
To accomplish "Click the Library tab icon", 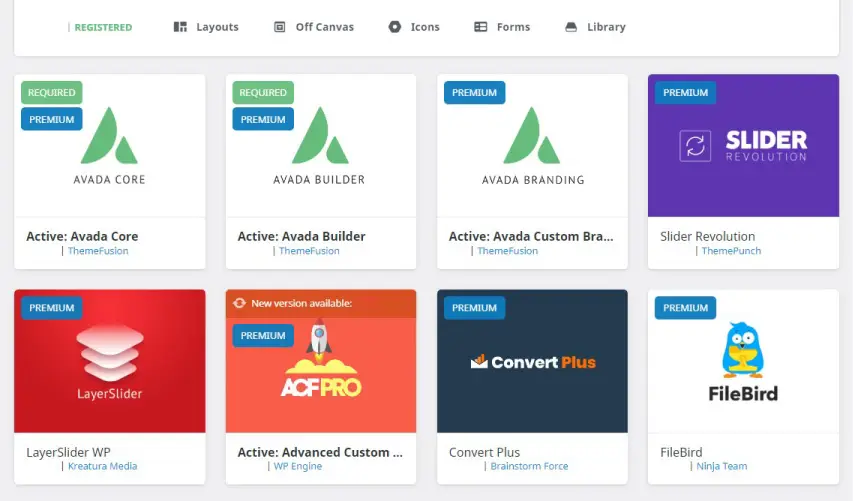I will 571,27.
